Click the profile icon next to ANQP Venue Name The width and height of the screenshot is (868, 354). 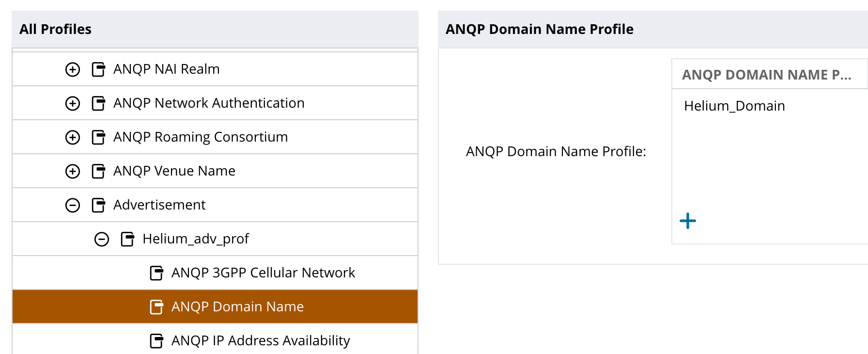point(98,171)
